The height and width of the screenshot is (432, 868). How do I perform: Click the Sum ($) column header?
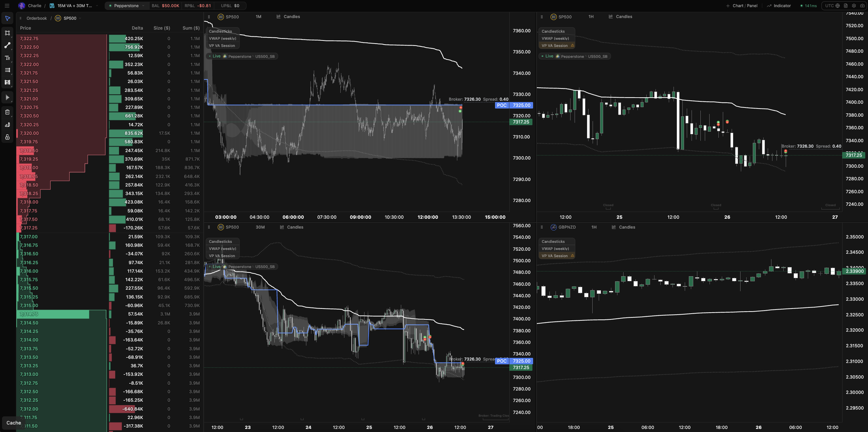pos(191,28)
